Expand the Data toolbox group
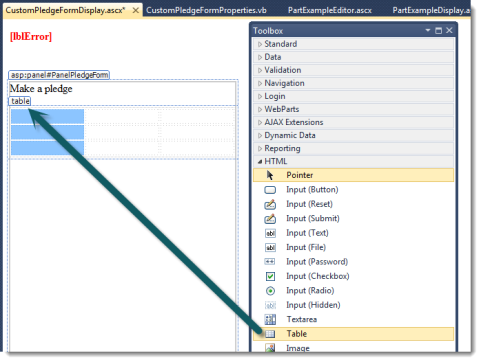 pos(260,57)
